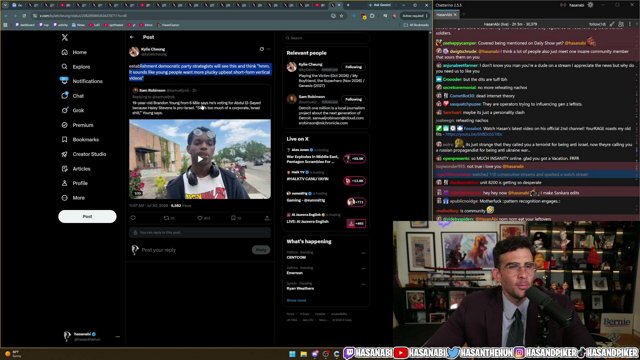
Task: Click the Post your reply field
Action: click(195, 250)
